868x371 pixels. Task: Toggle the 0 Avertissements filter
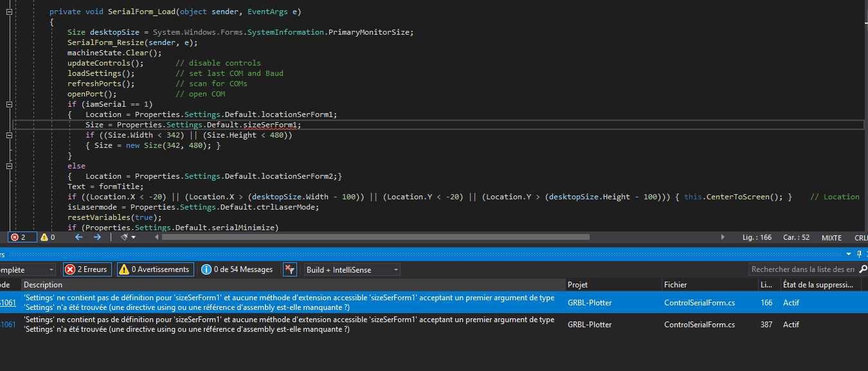click(155, 269)
